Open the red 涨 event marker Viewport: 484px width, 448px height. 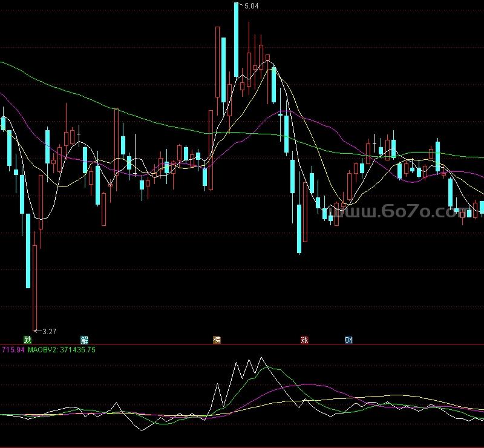[304, 340]
